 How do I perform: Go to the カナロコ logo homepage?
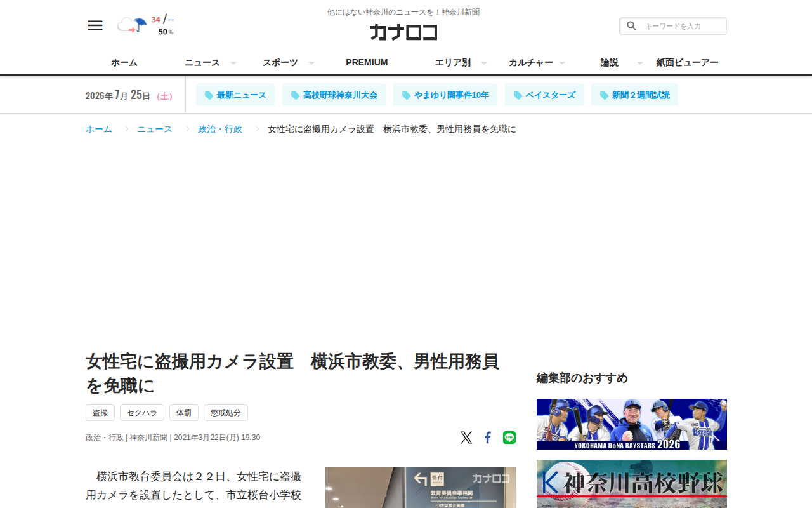(x=403, y=32)
